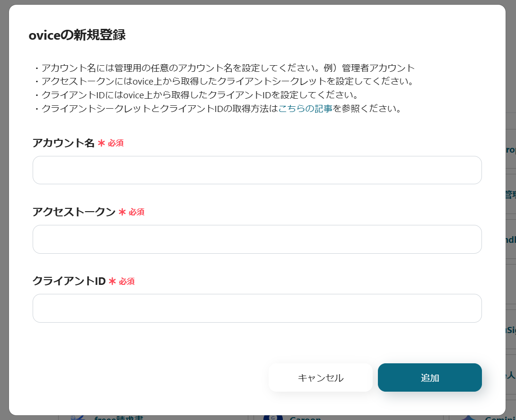The height and width of the screenshot is (420, 516).
Task: Click the instruction line about クライアントIDを設定
Action: (x=196, y=95)
